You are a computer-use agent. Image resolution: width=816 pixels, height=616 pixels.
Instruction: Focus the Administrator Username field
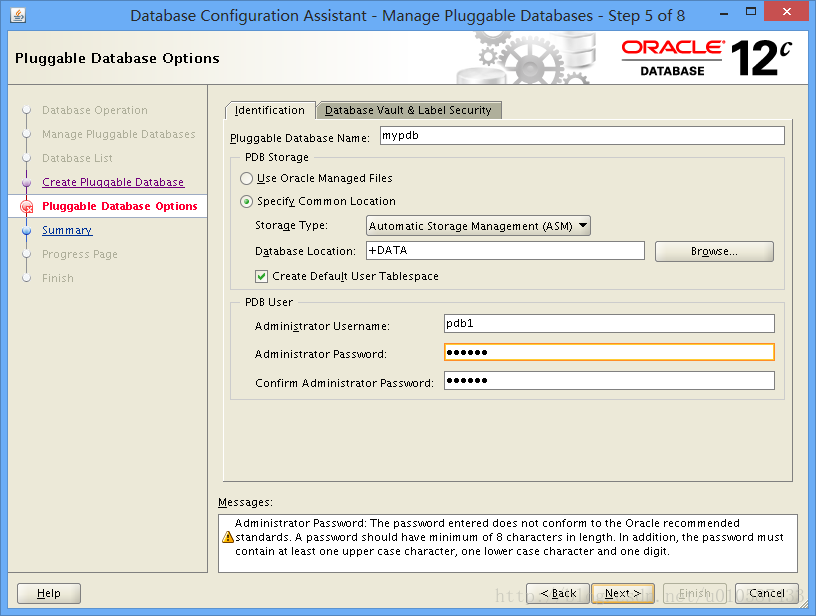tap(609, 324)
